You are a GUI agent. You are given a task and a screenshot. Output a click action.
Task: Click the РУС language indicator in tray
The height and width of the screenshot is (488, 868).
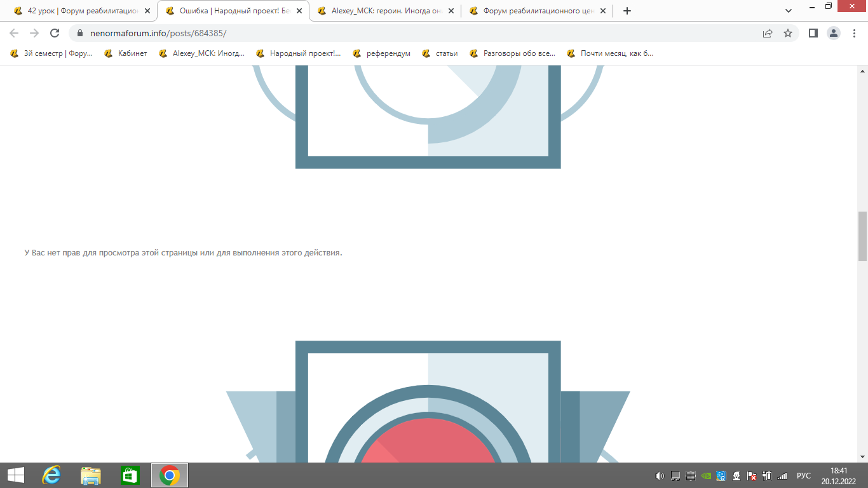click(804, 475)
